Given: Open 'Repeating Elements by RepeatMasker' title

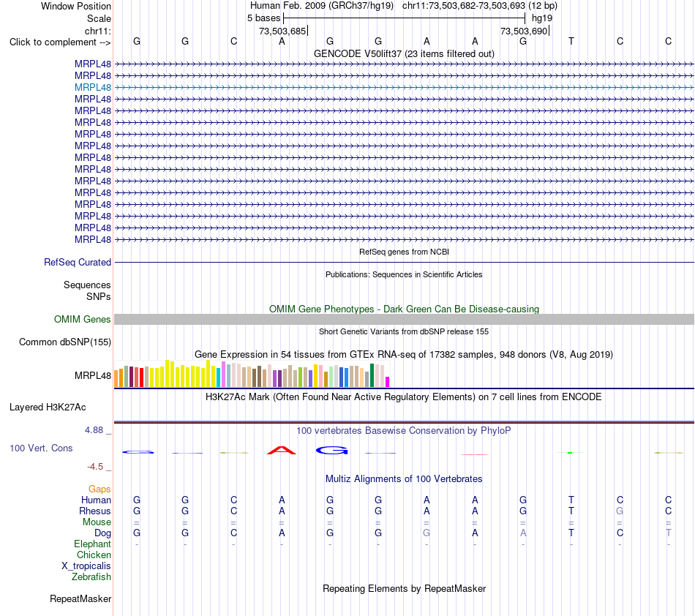Looking at the screenshot, I should click(404, 588).
